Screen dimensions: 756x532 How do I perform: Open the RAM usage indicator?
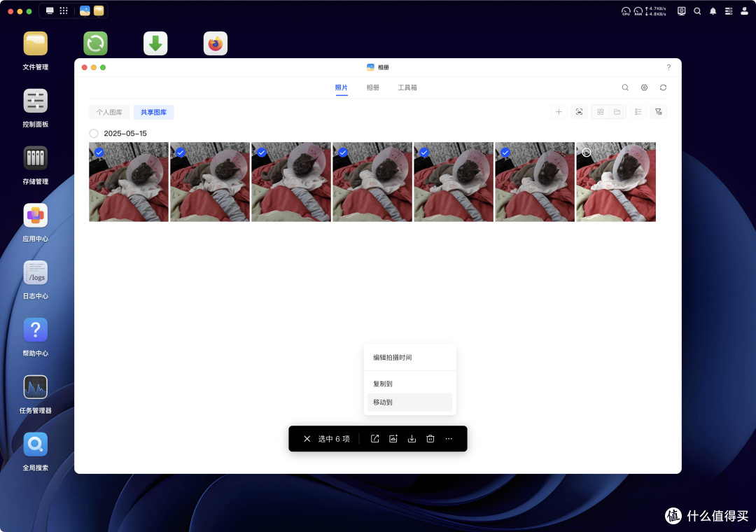tap(638, 11)
